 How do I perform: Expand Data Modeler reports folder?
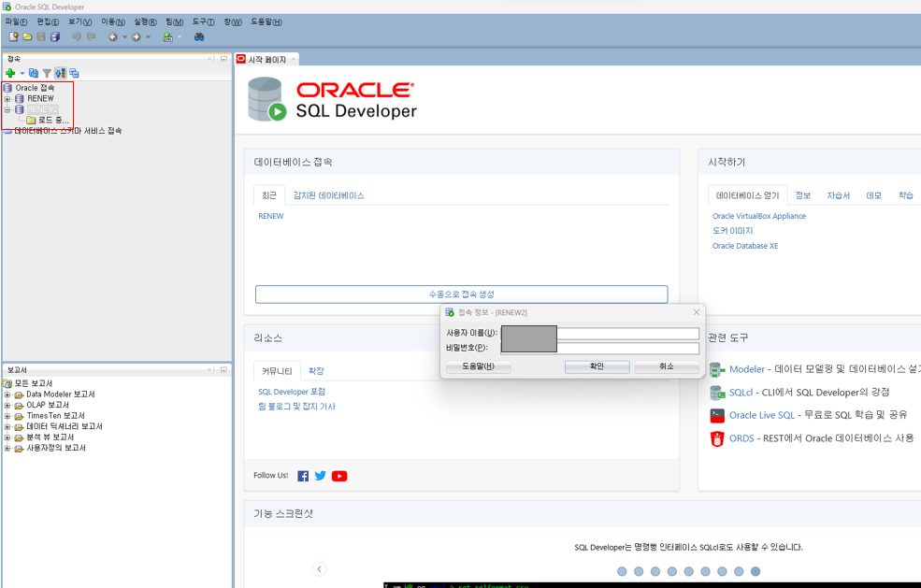pos(7,394)
